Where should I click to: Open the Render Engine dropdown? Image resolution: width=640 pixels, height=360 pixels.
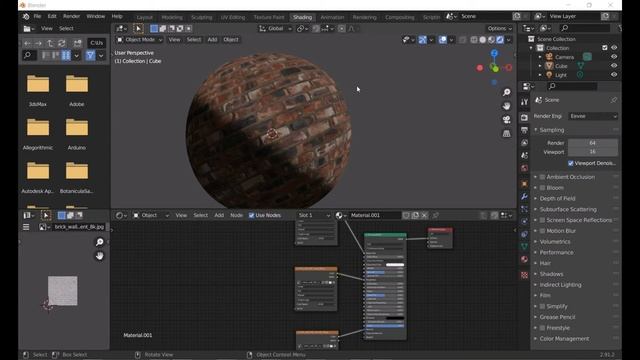[593, 116]
